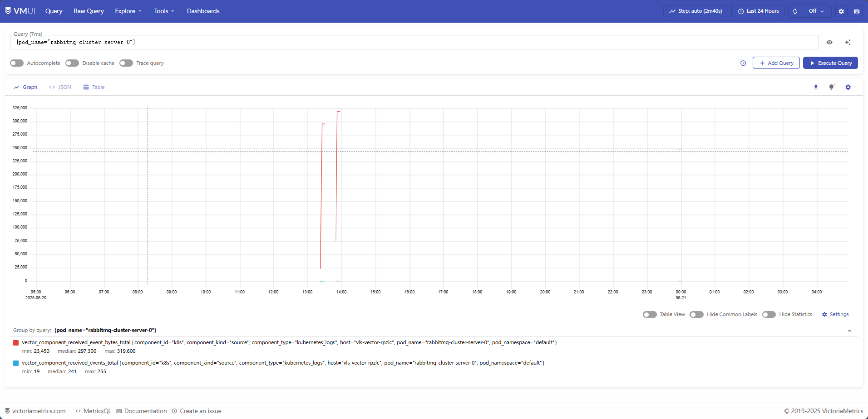Download the graph as an image
868x419 pixels.
[x=816, y=87]
